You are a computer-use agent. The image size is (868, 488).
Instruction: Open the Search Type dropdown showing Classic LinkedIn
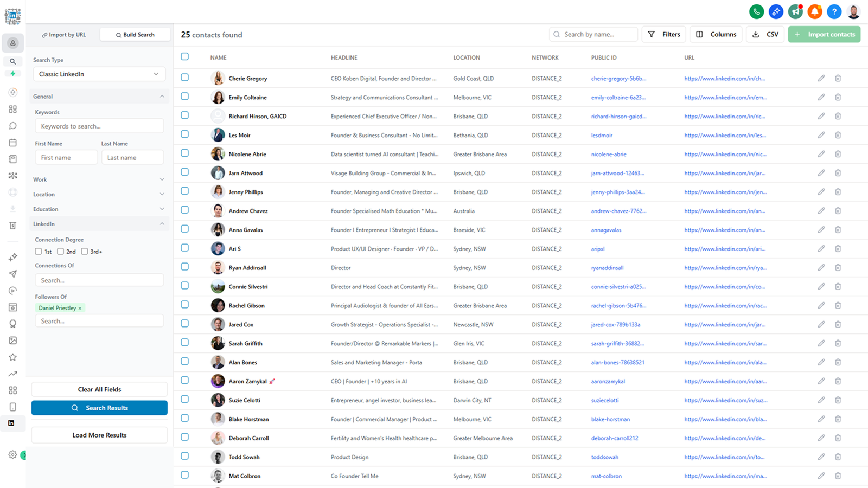point(99,74)
